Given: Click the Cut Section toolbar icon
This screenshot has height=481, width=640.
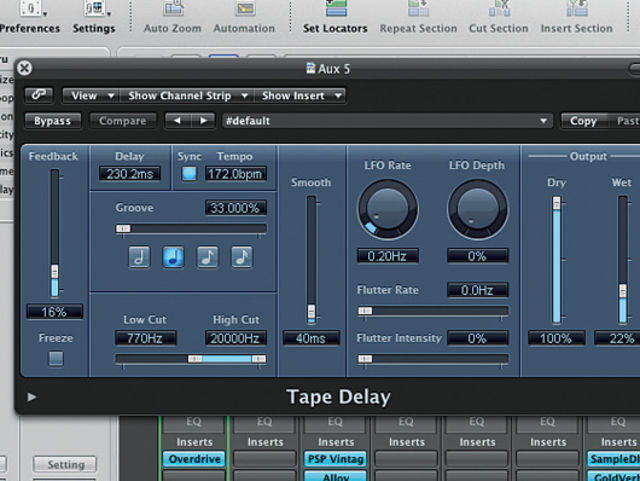Looking at the screenshot, I should pos(500,8).
